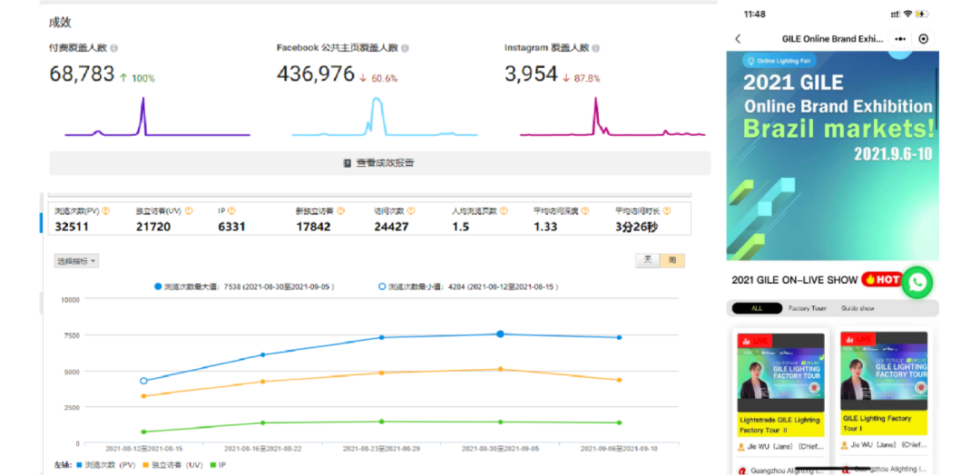Click help icon next to 浏览次数(PV)
The height and width of the screenshot is (475, 980).
(x=106, y=210)
